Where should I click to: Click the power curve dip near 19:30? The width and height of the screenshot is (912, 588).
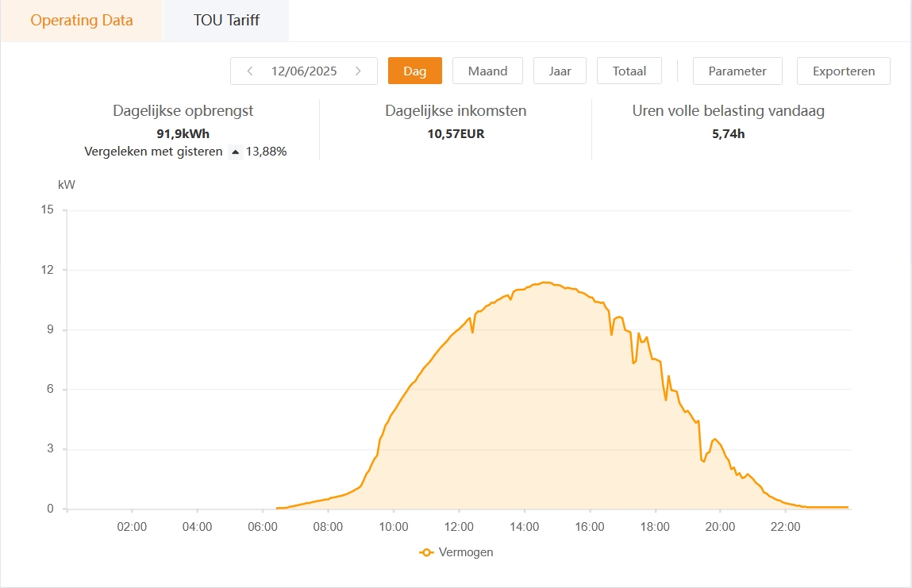[703, 461]
